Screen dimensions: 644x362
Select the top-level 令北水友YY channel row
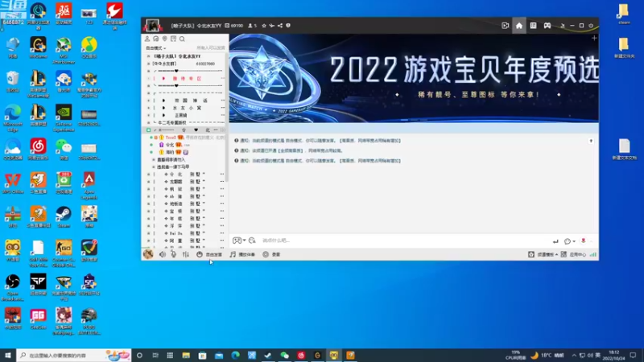click(185, 56)
